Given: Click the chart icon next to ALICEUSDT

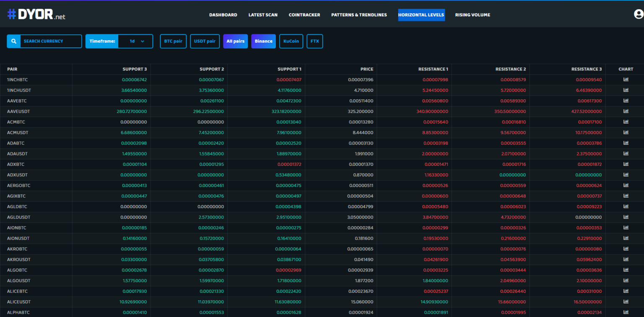Looking at the screenshot, I should pos(626,302).
